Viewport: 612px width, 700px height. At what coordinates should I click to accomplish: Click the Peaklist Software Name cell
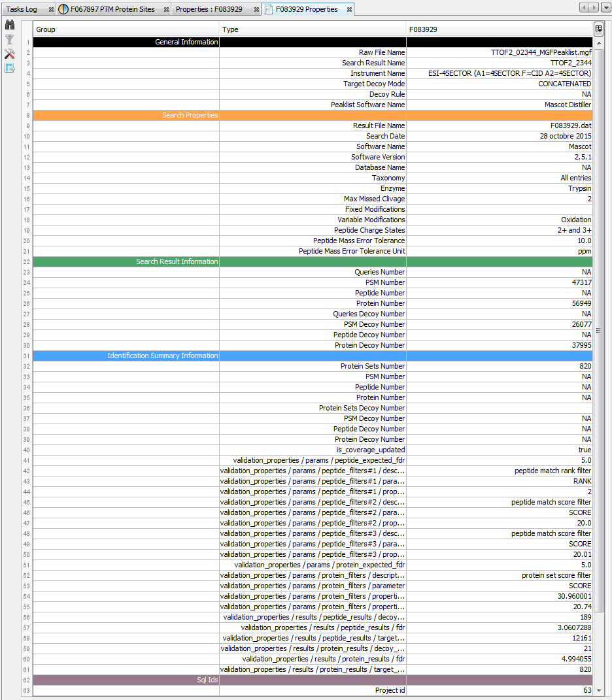[x=313, y=105]
